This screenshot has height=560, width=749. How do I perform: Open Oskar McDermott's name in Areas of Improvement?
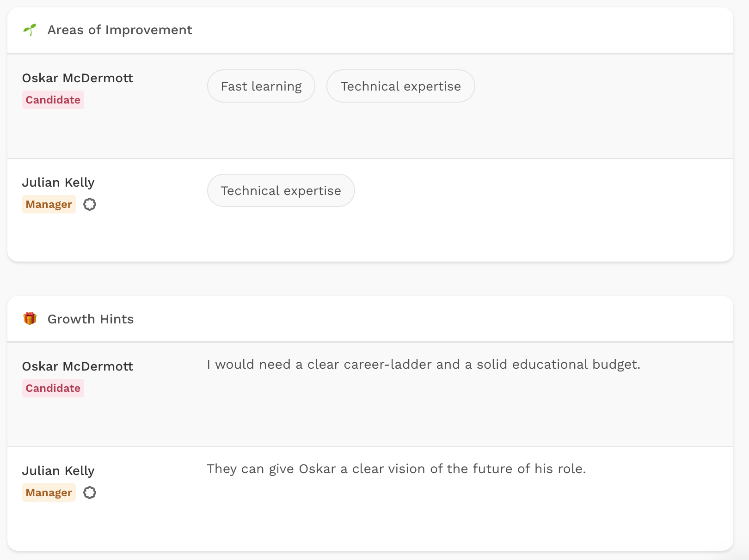(78, 78)
